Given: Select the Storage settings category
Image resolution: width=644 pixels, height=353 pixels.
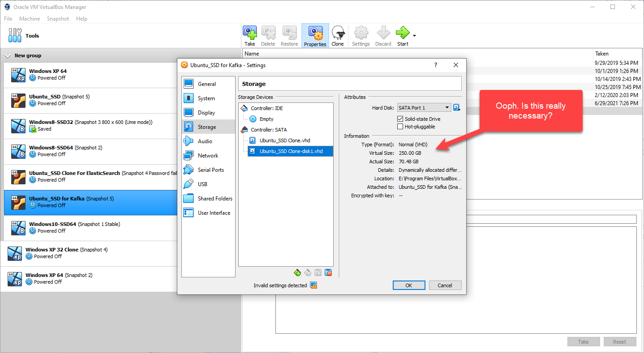Looking at the screenshot, I should (208, 127).
